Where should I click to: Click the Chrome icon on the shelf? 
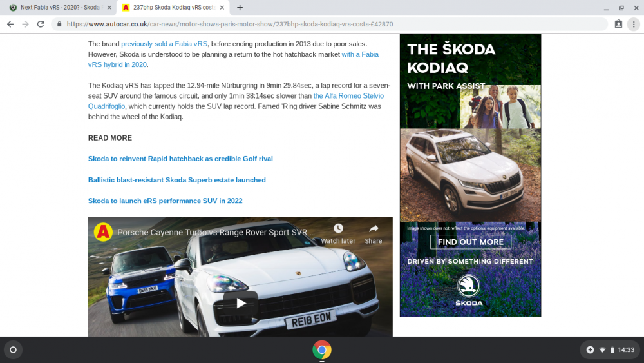click(x=322, y=350)
